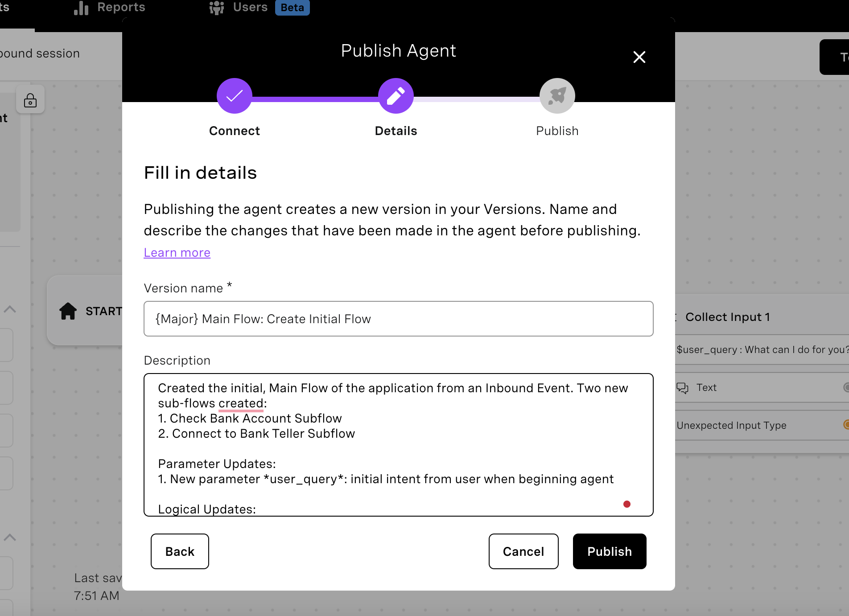Go Back to the previous step
The height and width of the screenshot is (616, 849).
click(180, 551)
